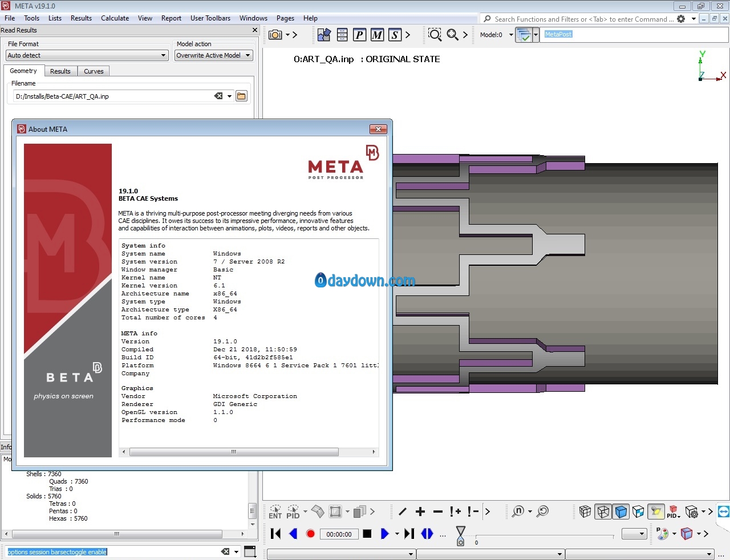Step to next animation state
The width and height of the screenshot is (730, 560).
409,534
